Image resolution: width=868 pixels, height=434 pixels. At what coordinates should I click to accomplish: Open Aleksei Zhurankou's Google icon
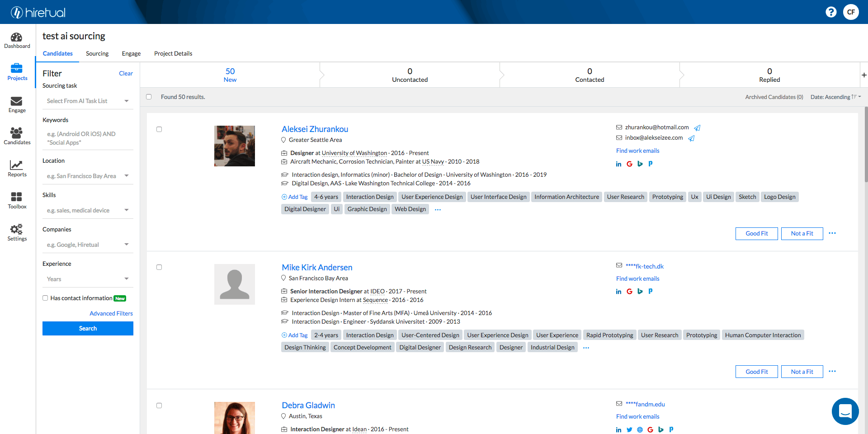click(629, 164)
